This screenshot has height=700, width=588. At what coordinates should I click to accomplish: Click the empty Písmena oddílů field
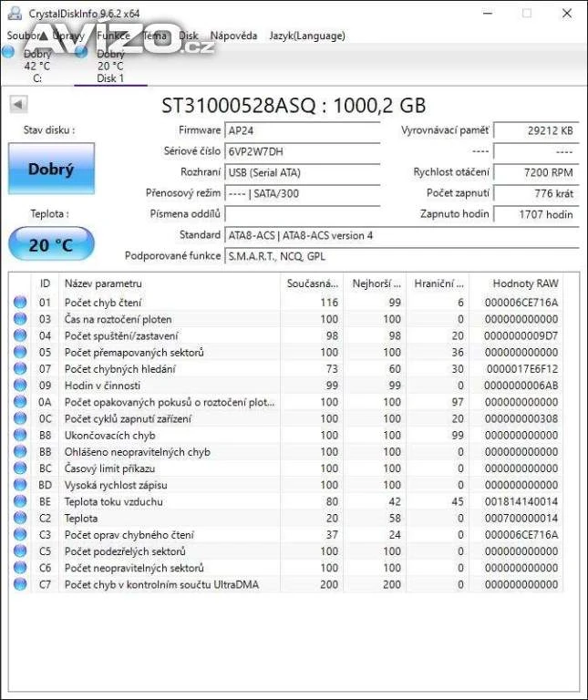(303, 215)
